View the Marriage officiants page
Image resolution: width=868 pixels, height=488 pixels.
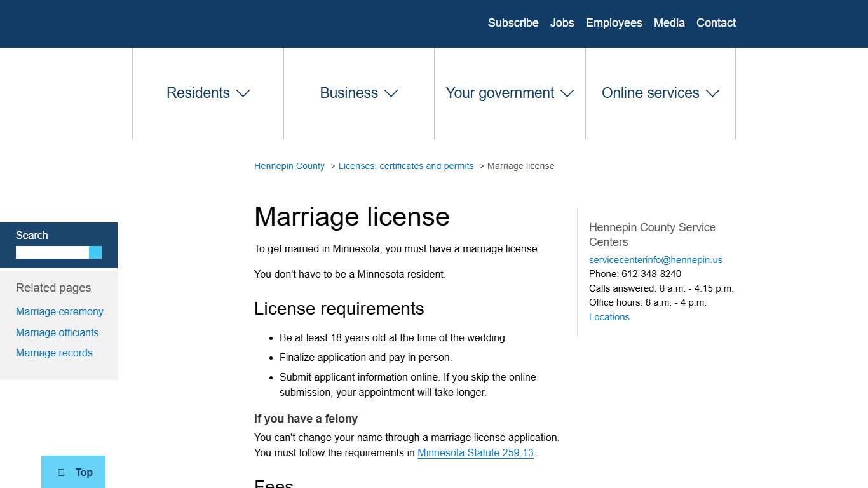tap(57, 332)
